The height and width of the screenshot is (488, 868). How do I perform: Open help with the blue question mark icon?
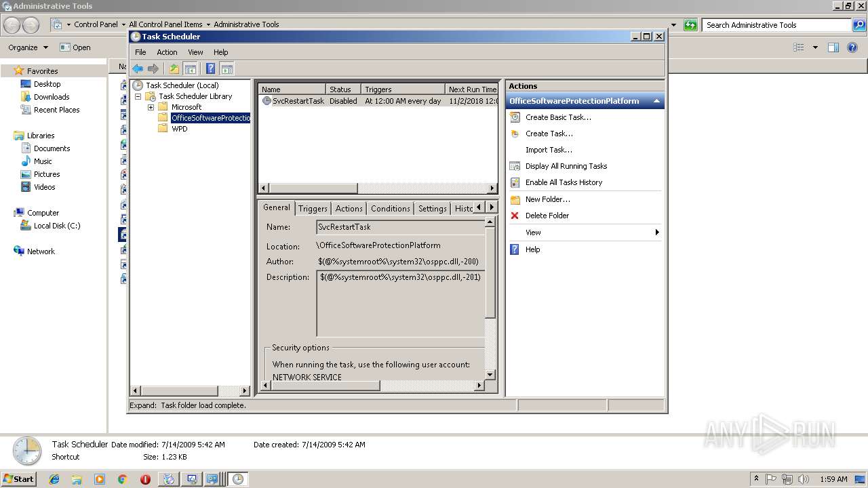click(211, 69)
